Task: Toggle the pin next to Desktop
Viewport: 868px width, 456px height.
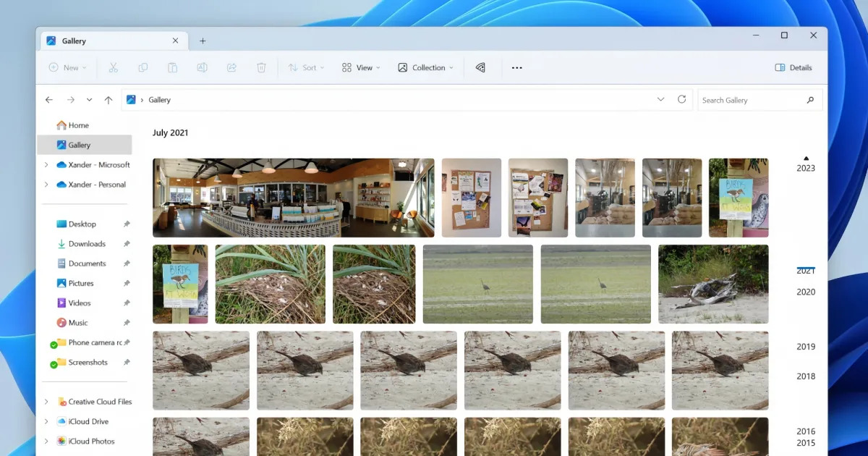Action: pyautogui.click(x=127, y=224)
